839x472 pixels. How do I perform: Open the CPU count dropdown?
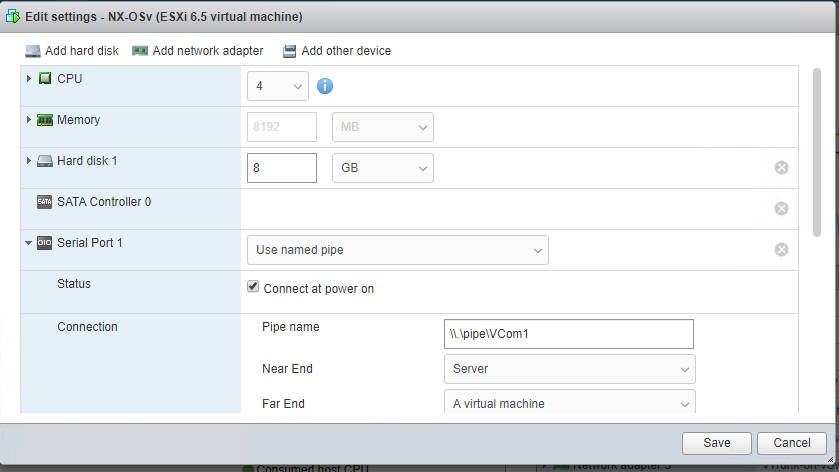278,87
